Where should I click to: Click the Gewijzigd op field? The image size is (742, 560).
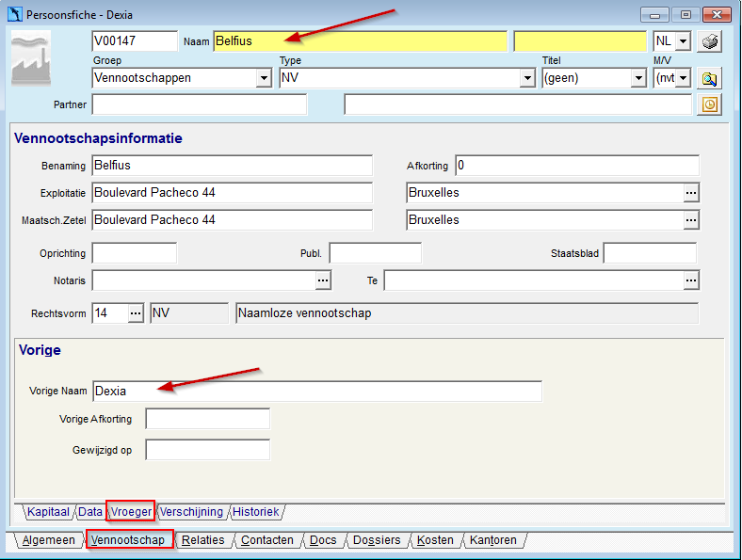(x=208, y=450)
